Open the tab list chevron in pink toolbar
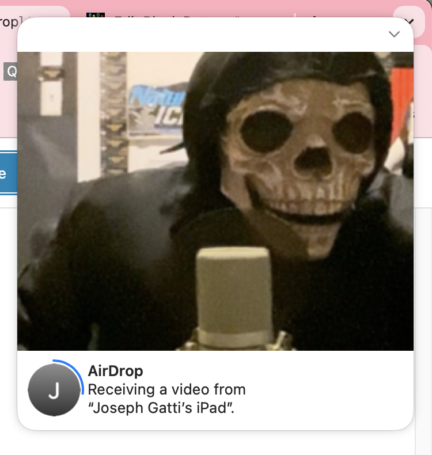 pyautogui.click(x=409, y=22)
